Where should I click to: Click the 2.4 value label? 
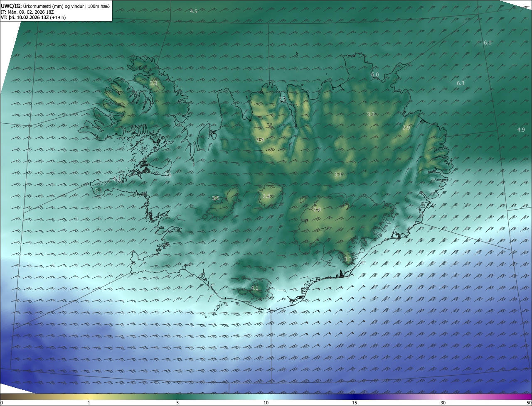260,140
